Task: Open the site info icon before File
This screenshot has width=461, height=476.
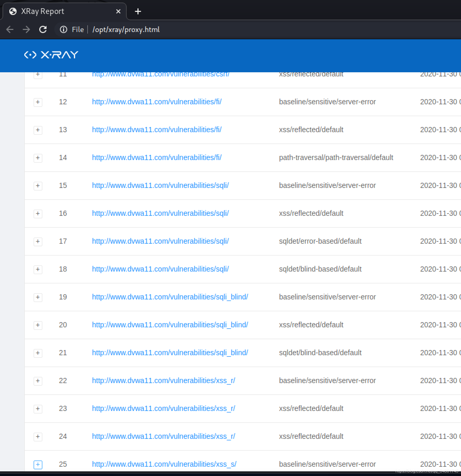Action: [63, 29]
